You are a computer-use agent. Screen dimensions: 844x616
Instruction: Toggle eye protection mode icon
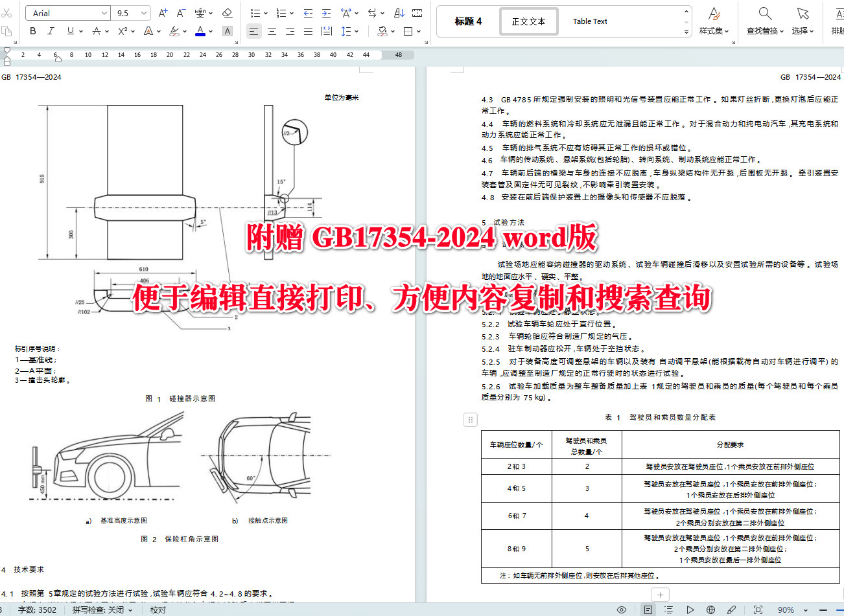[x=622, y=610]
